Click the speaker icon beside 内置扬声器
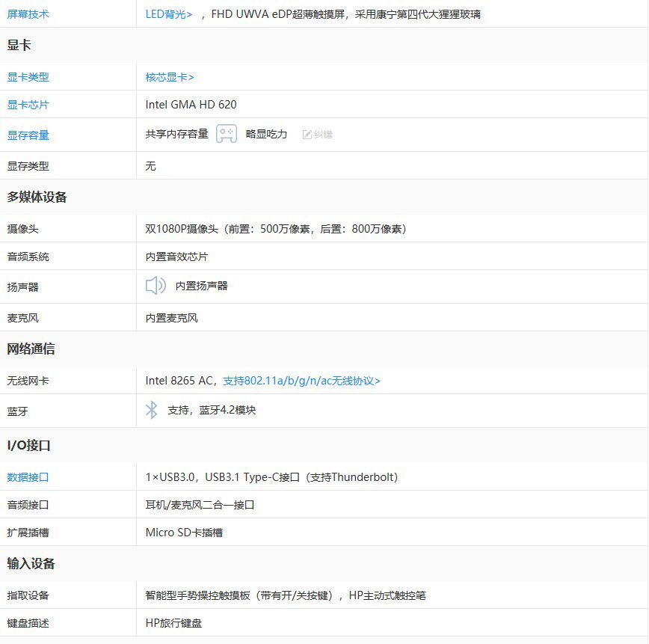Screen dimensions: 649x644 pyautogui.click(x=156, y=286)
